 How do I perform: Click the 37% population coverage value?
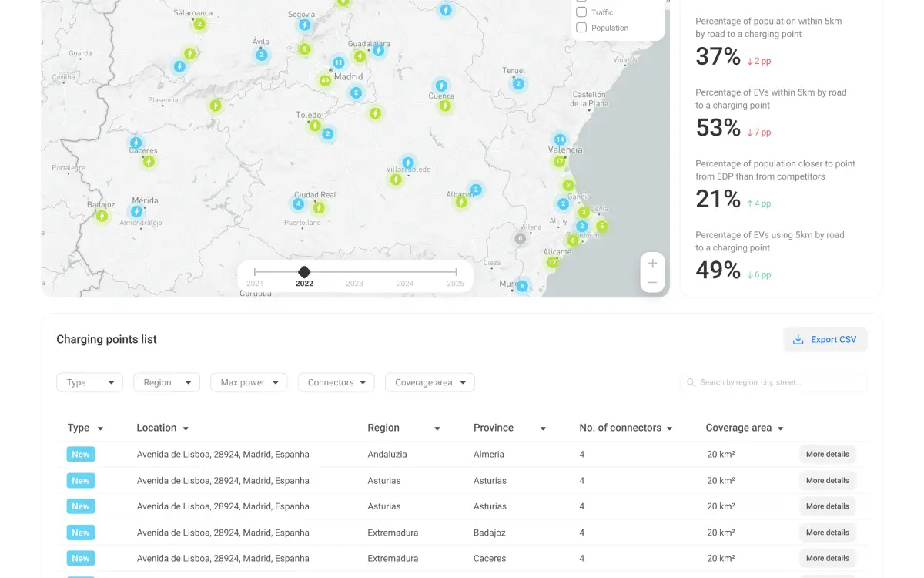tap(718, 56)
